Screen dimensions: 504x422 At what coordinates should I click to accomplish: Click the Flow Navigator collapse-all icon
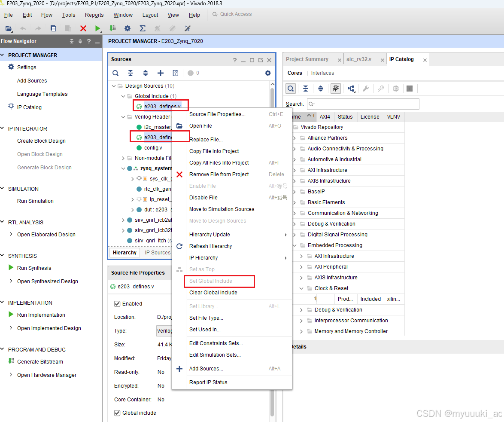tap(72, 41)
